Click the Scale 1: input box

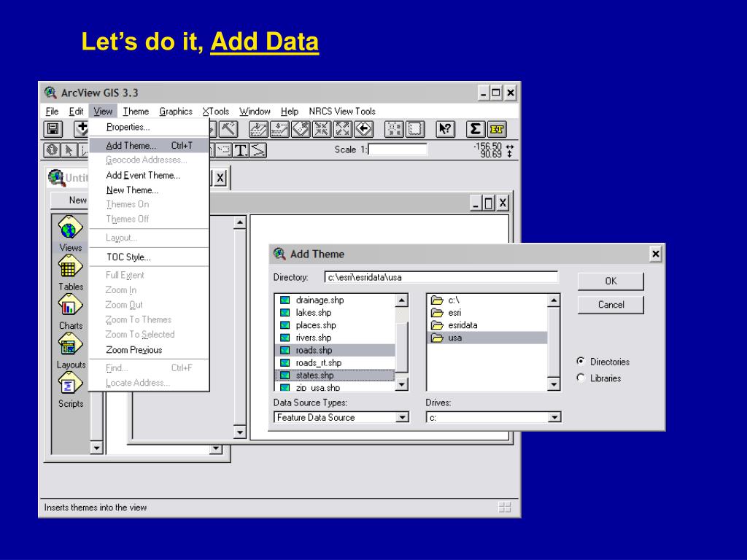(x=398, y=149)
